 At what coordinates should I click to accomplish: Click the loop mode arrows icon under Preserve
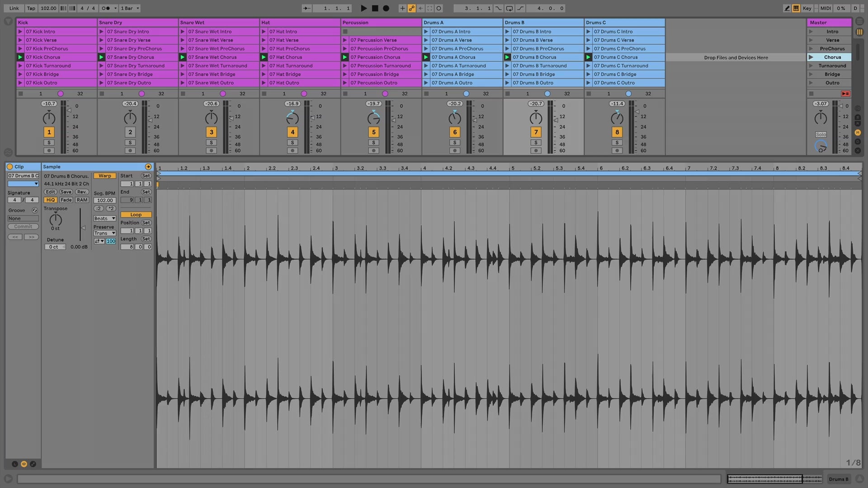pyautogui.click(x=99, y=241)
